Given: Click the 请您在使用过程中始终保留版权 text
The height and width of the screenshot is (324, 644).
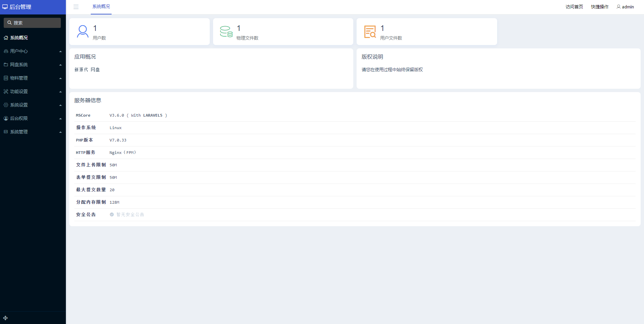Looking at the screenshot, I should click(x=392, y=70).
